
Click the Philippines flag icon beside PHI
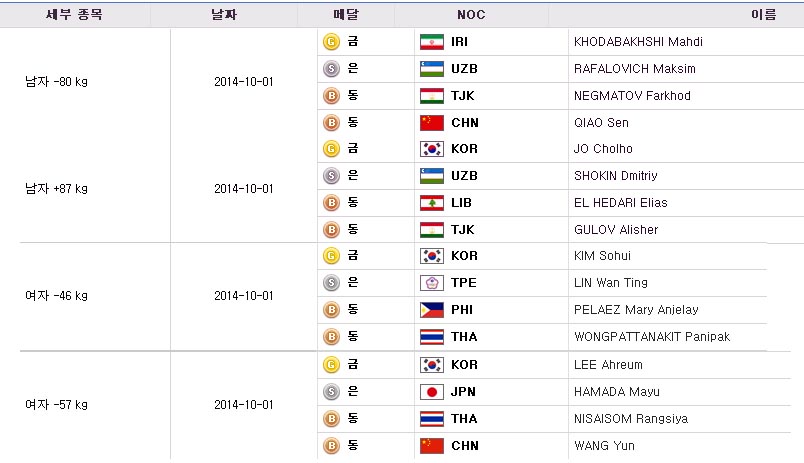point(432,310)
